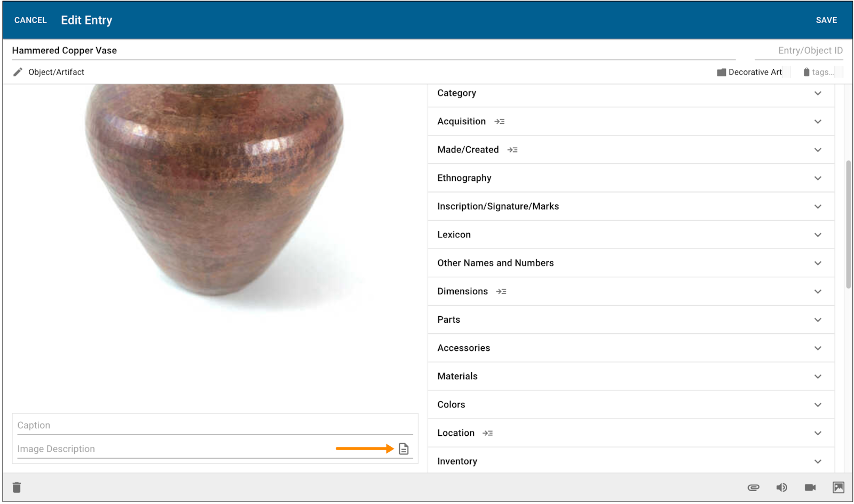This screenshot has height=504, width=854.
Task: Expand the Category section chevron
Action: pos(818,93)
